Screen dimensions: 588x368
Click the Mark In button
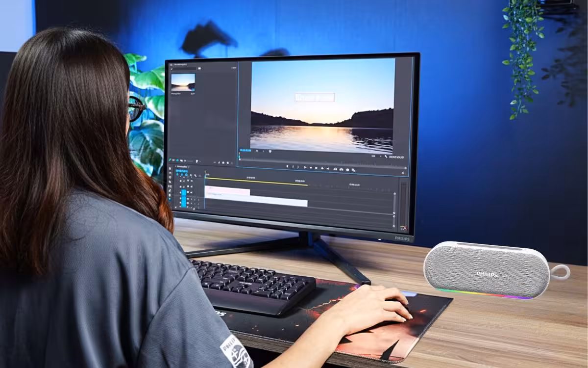pos(293,167)
